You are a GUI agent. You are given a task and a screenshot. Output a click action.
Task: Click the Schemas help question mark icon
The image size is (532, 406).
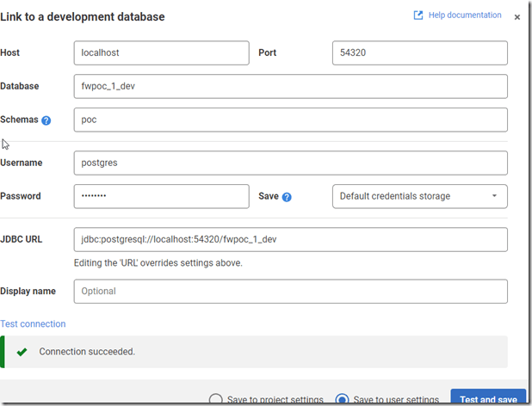point(46,120)
